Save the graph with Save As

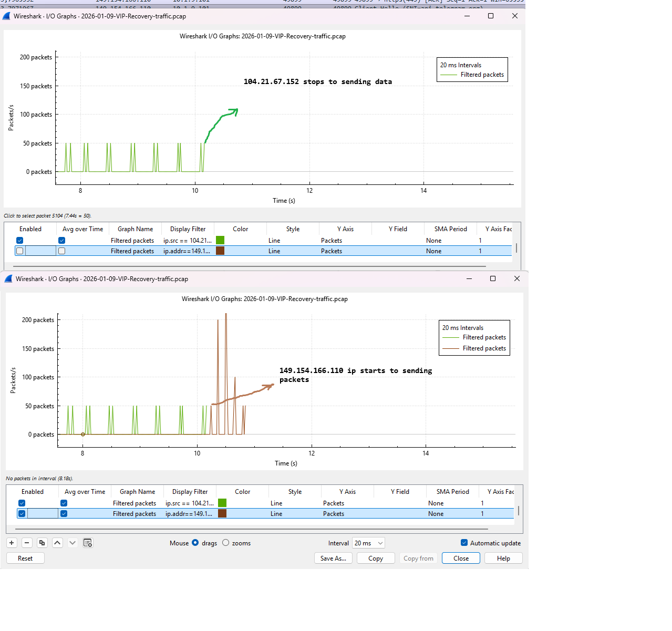coord(333,558)
